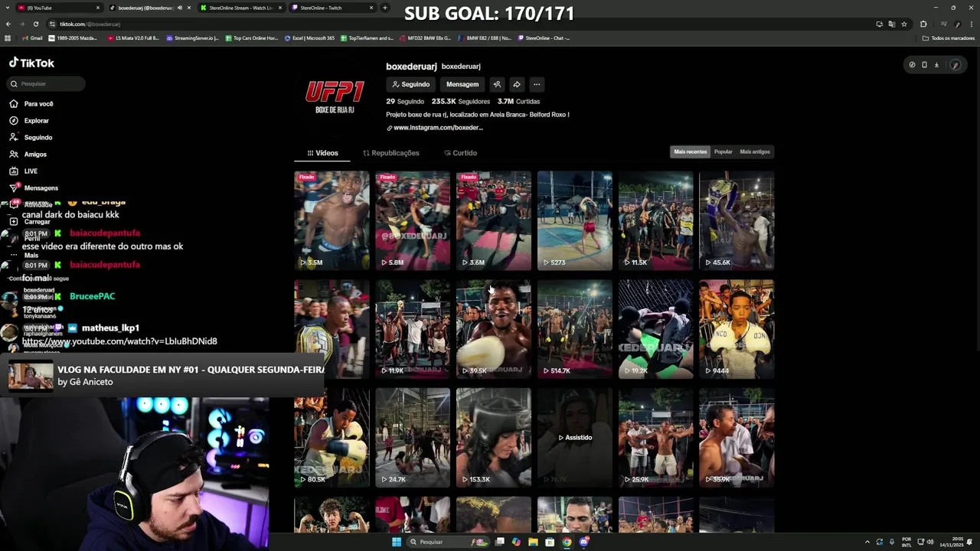Click the TikTok search field Pesquisar
The image size is (980, 551).
point(47,83)
